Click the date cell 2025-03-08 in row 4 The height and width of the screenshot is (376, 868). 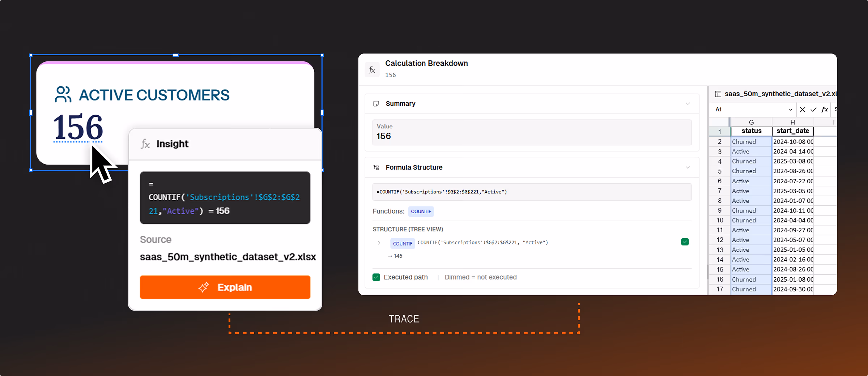pyautogui.click(x=793, y=161)
